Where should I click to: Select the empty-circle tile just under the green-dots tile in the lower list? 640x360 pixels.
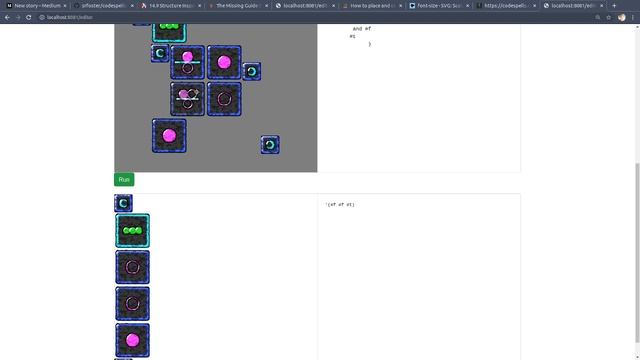coord(132,267)
